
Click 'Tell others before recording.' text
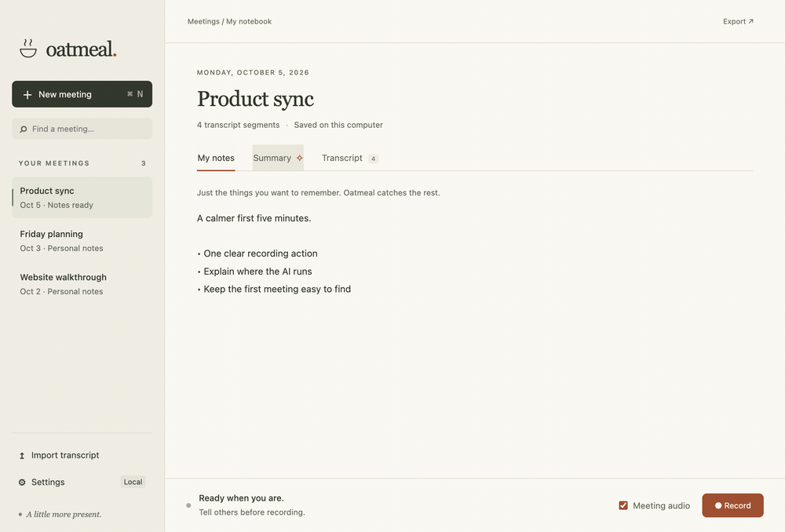tap(252, 512)
